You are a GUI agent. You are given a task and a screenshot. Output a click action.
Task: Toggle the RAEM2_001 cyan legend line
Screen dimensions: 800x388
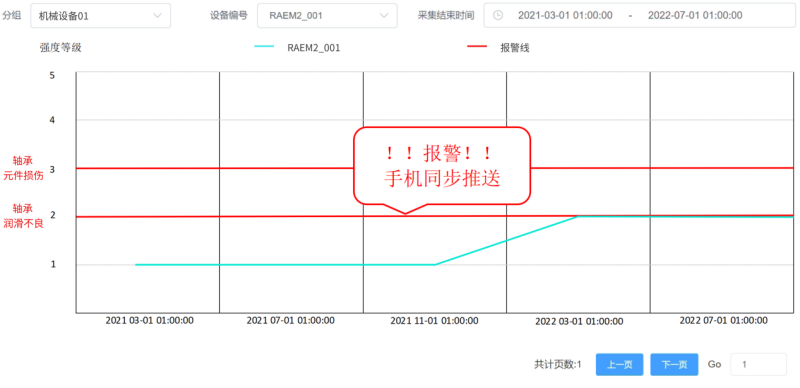264,47
